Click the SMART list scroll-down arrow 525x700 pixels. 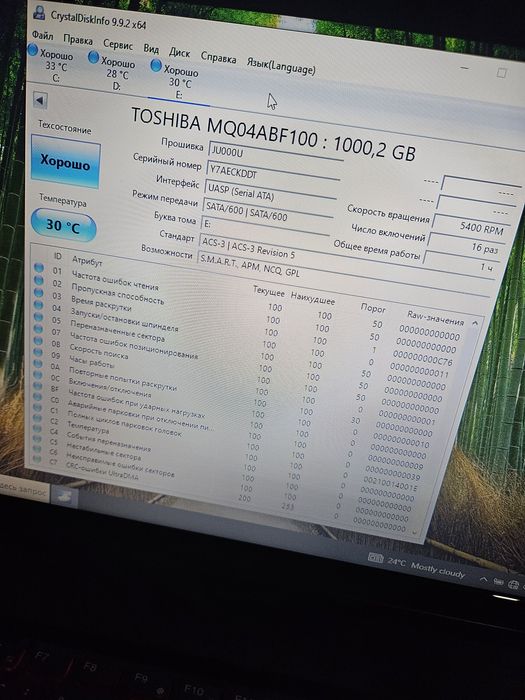click(414, 533)
